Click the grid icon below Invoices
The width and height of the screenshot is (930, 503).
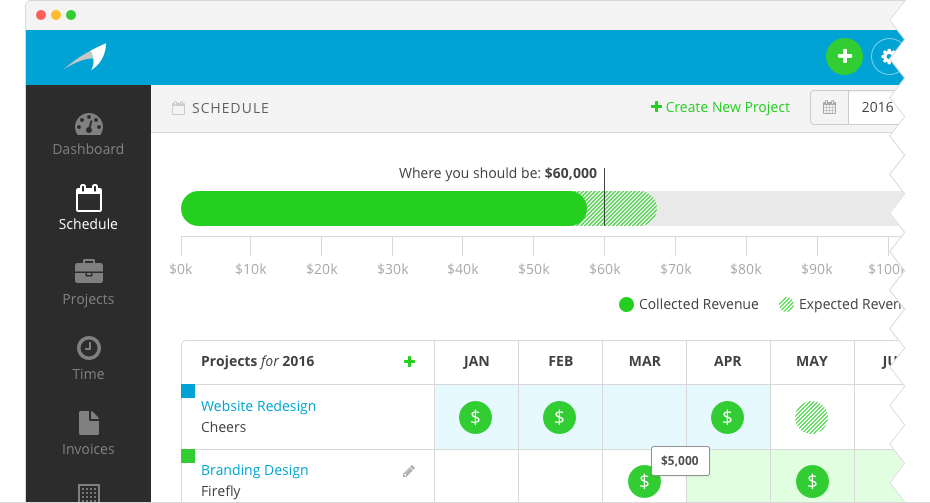coord(88,493)
